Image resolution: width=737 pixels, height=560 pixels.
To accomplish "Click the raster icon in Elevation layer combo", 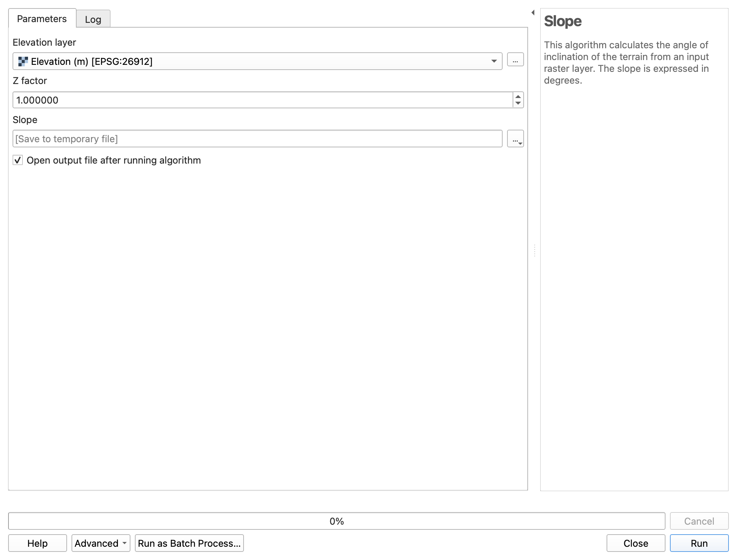I will (x=23, y=62).
